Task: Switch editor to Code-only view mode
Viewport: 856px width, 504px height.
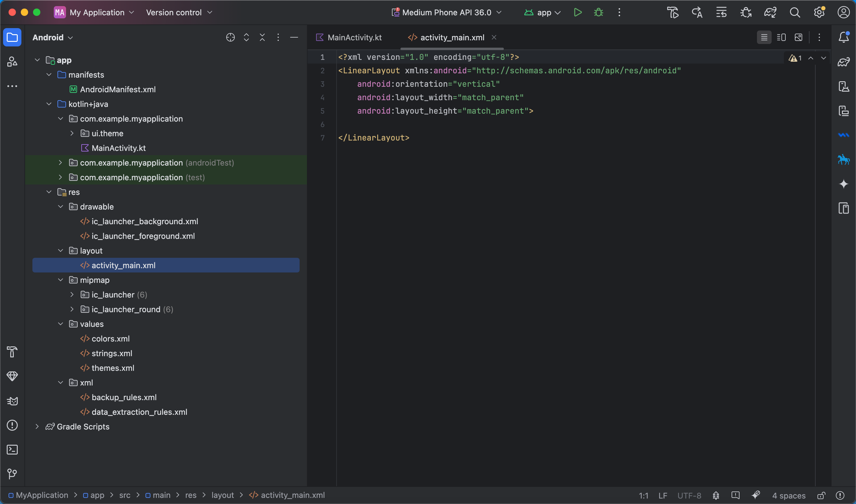Action: point(764,37)
